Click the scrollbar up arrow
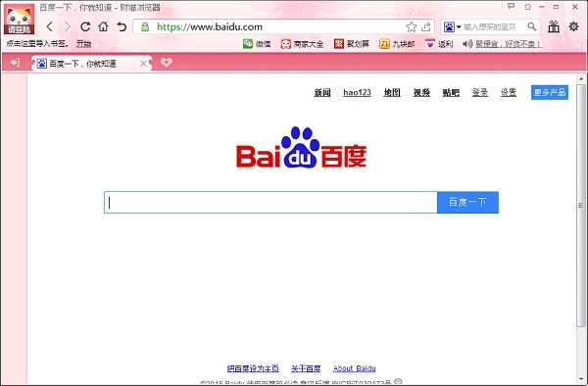588x386 pixels. pyautogui.click(x=581, y=78)
